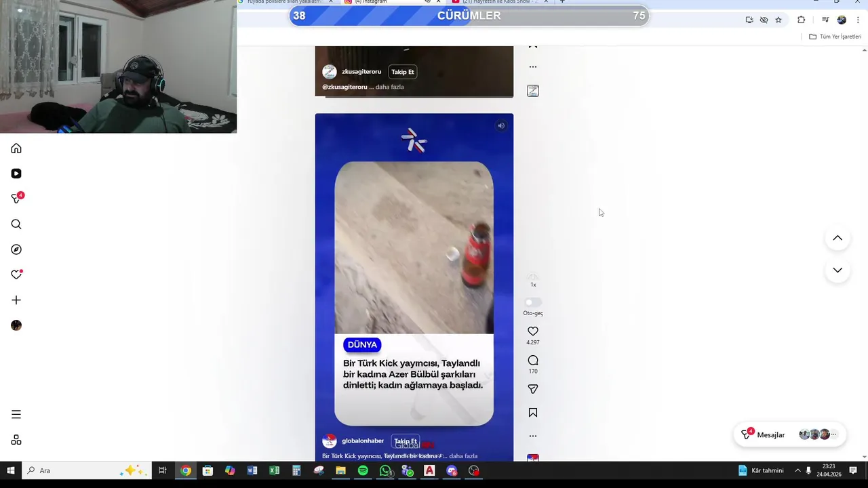868x488 pixels.
Task: Open the Mesajlar floating button
Action: point(790,434)
